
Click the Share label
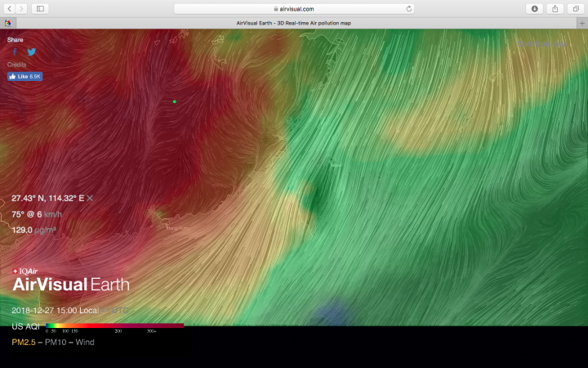tap(15, 39)
